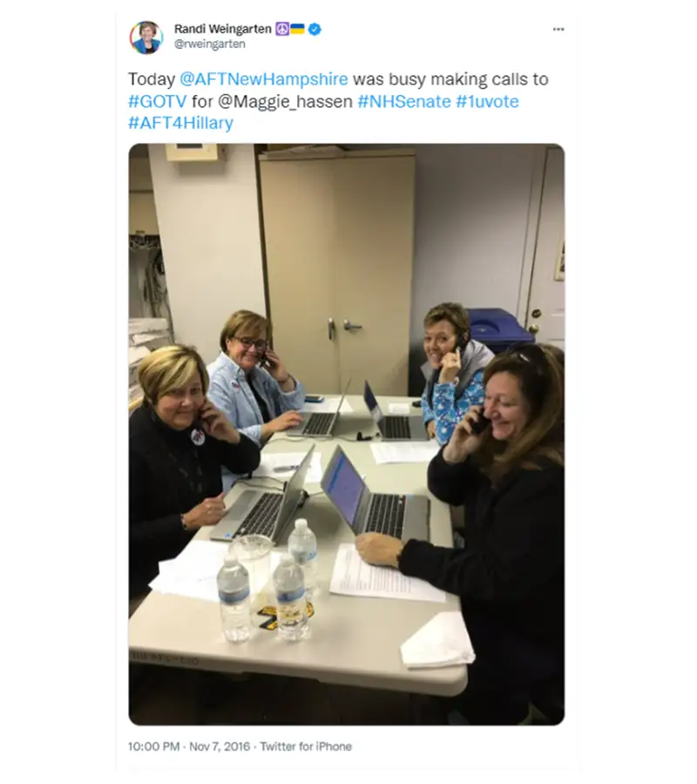Click the tweet text 'was busy making calls to'
This screenshot has height=784, width=697.
[450, 79]
